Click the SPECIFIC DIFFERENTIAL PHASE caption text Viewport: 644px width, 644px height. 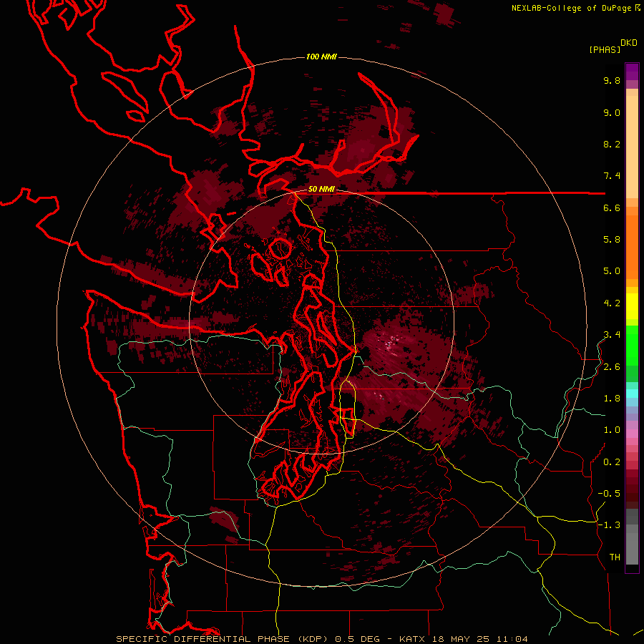(x=203, y=639)
